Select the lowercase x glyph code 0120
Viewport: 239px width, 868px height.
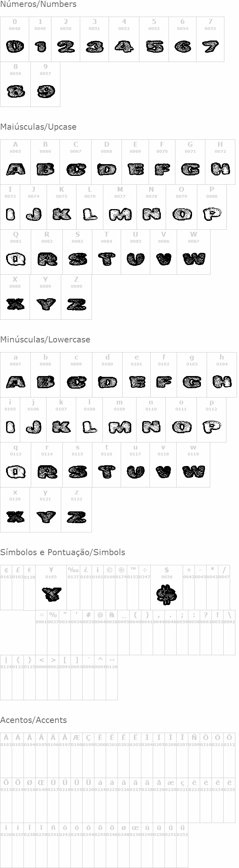tap(15, 499)
